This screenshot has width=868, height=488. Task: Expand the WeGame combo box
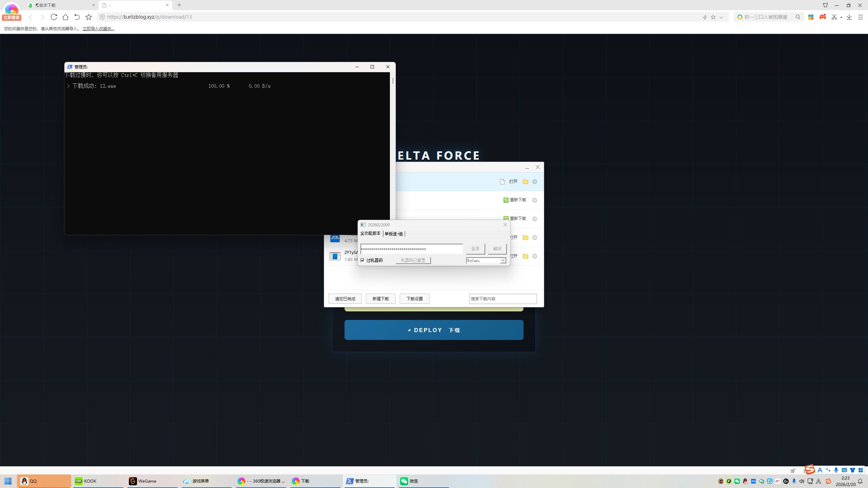(503, 261)
